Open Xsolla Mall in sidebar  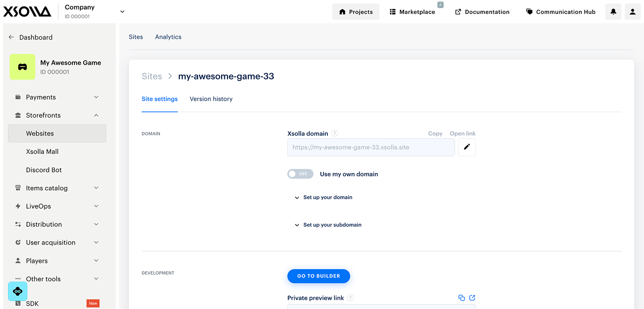point(42,152)
